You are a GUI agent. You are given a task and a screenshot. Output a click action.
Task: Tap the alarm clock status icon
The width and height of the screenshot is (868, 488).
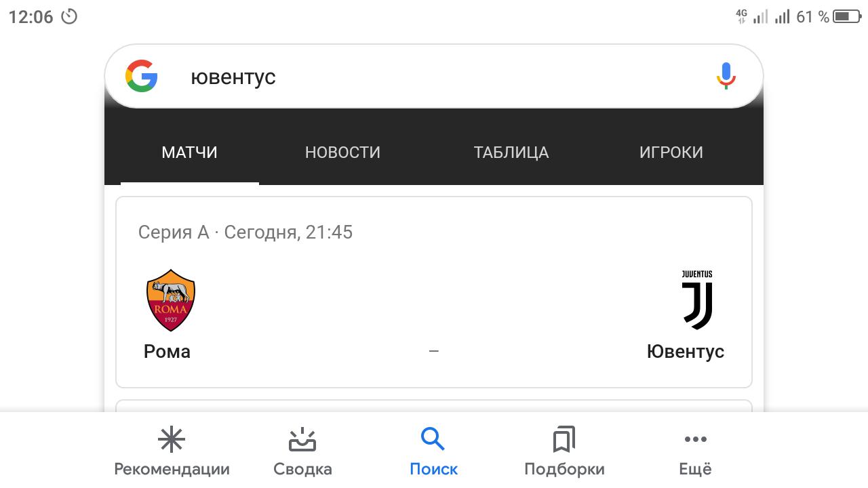pos(69,16)
